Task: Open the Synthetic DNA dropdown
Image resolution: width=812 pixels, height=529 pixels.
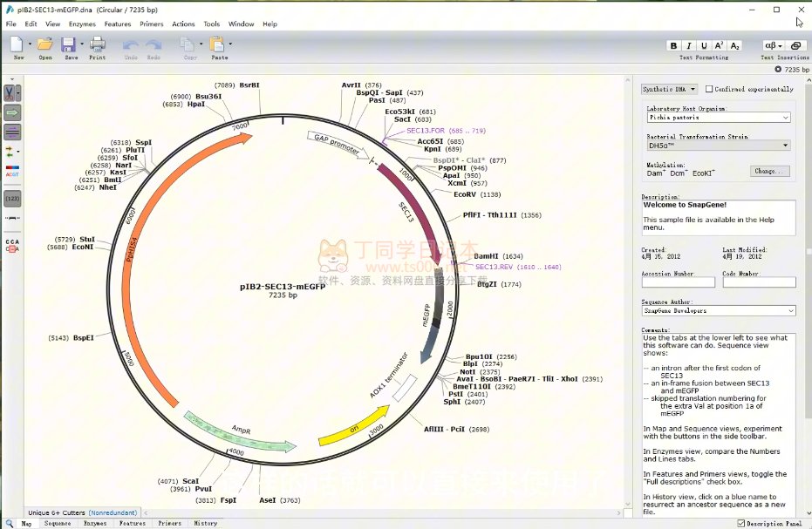Action: (670, 89)
